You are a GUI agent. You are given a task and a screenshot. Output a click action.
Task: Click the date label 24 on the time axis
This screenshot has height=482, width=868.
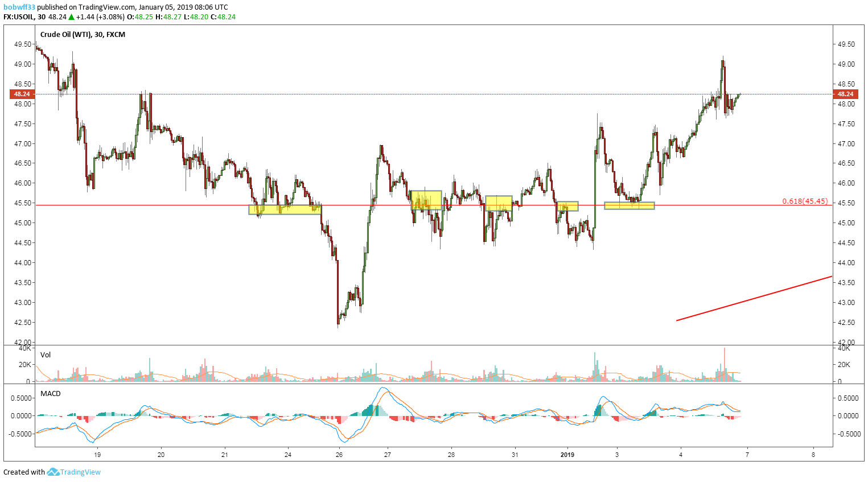click(x=288, y=455)
